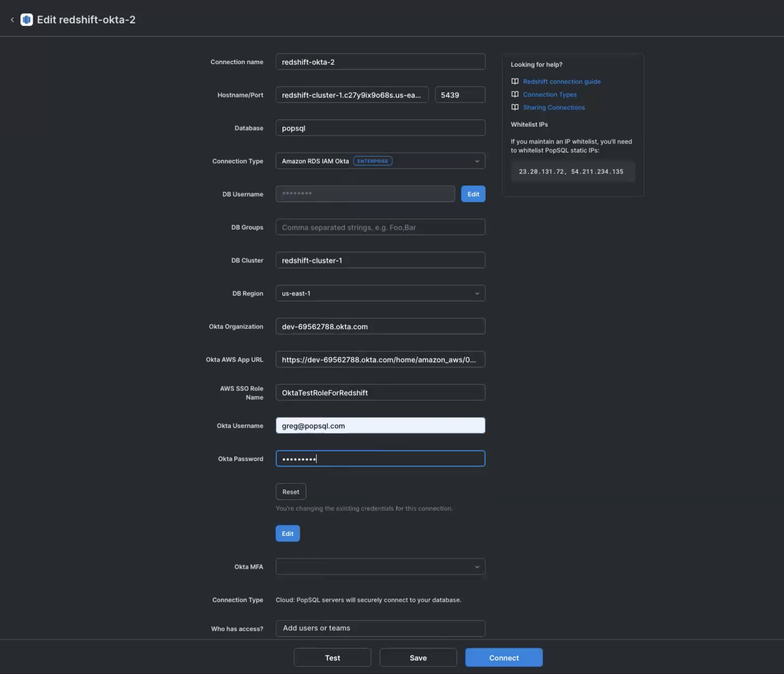Screen dimensions: 784x674
Task: Click the "Looking for help?" heading
Action: click(536, 64)
